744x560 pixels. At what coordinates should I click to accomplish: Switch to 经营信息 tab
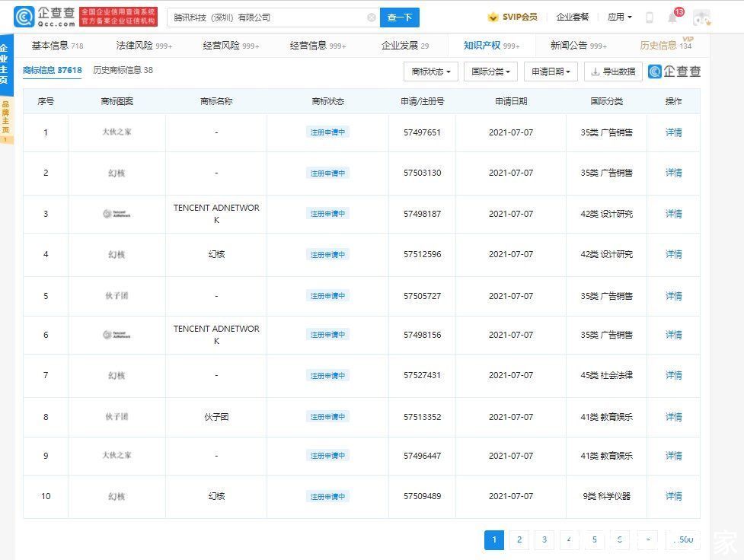318,46
